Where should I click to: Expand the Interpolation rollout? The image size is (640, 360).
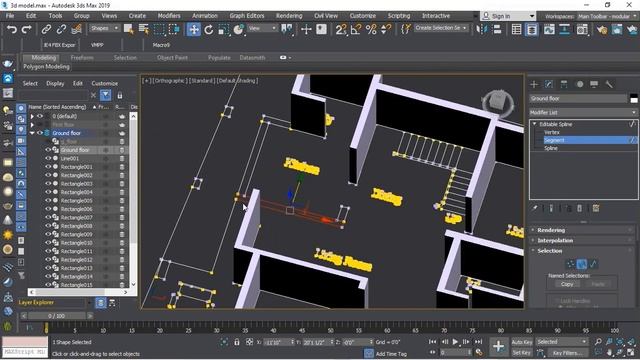point(582,240)
